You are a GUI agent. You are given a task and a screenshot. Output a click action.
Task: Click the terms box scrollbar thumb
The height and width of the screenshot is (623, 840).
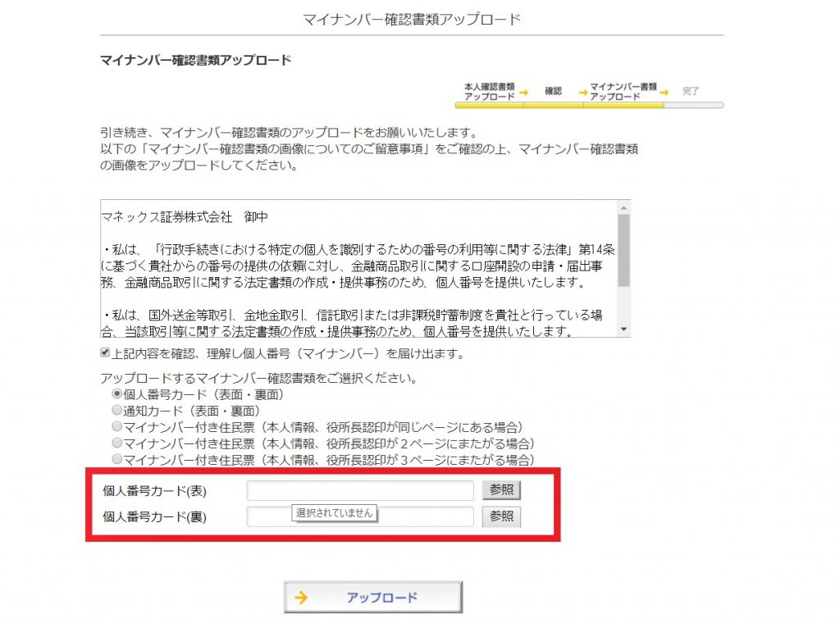[x=623, y=251]
